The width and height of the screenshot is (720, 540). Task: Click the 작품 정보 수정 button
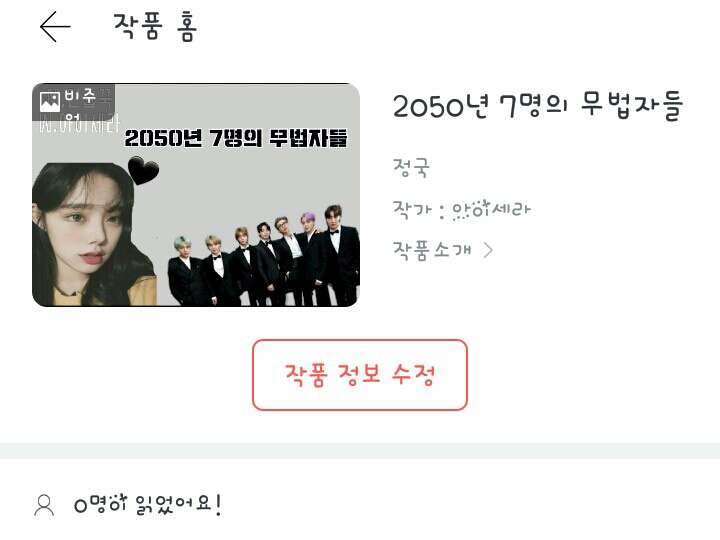click(360, 375)
